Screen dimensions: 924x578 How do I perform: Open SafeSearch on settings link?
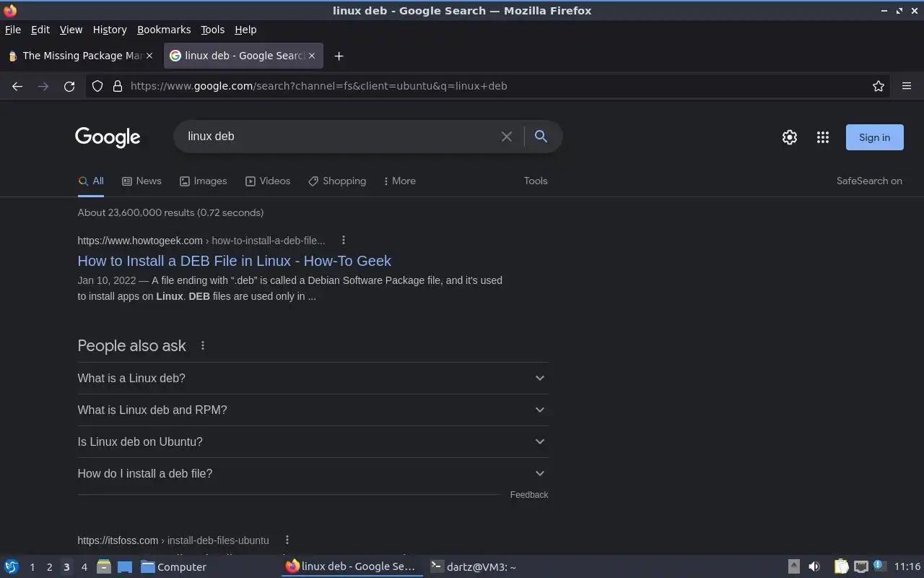point(869,181)
